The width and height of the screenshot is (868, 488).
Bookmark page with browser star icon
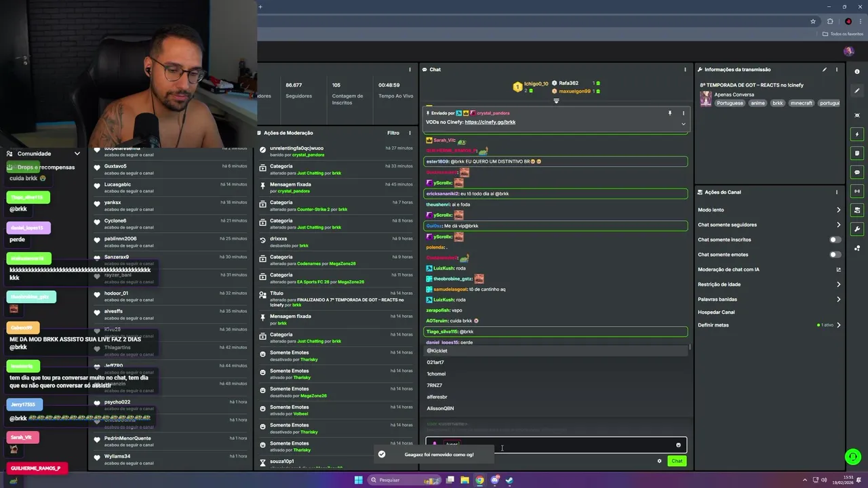click(813, 21)
